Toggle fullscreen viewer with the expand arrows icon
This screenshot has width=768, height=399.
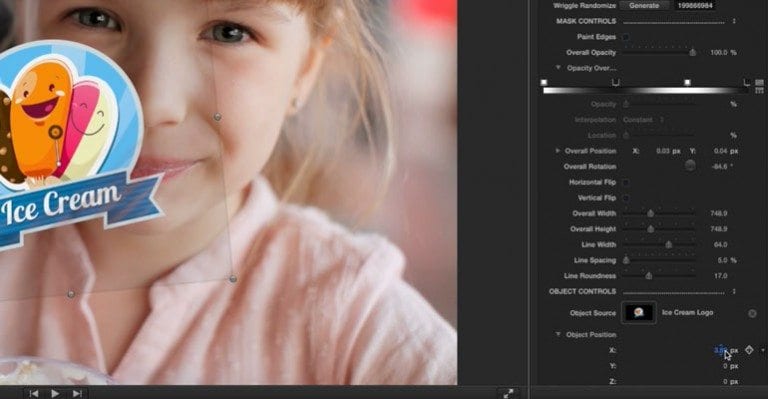(x=508, y=393)
